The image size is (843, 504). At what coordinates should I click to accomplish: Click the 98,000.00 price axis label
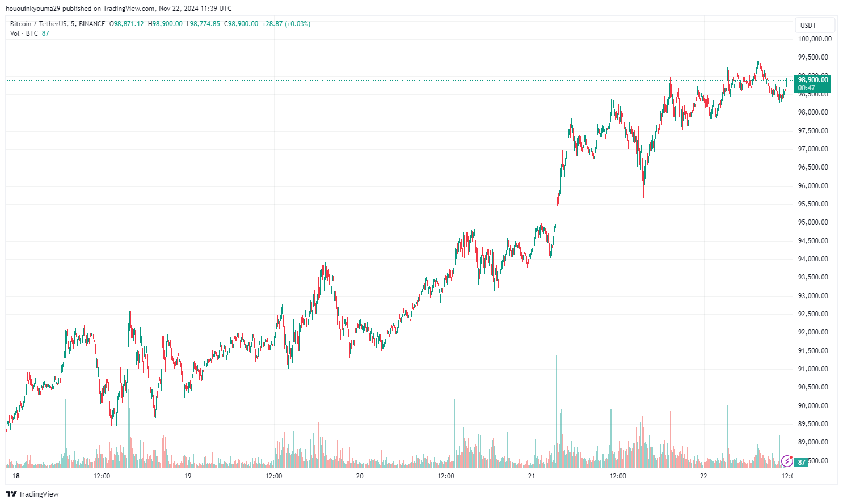pos(813,112)
